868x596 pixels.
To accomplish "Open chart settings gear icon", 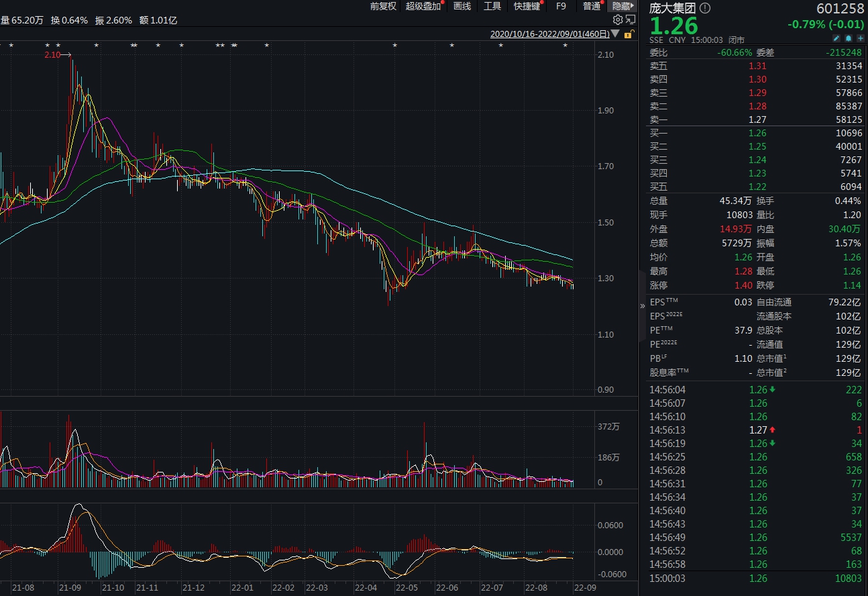I will (x=618, y=20).
